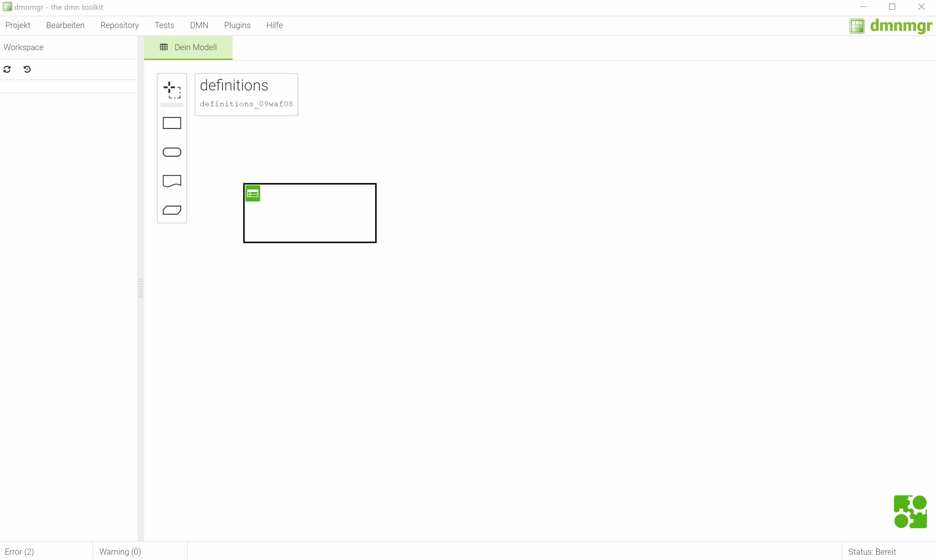The width and height of the screenshot is (936, 560).
Task: Click the redo/refresh button
Action: (7, 69)
